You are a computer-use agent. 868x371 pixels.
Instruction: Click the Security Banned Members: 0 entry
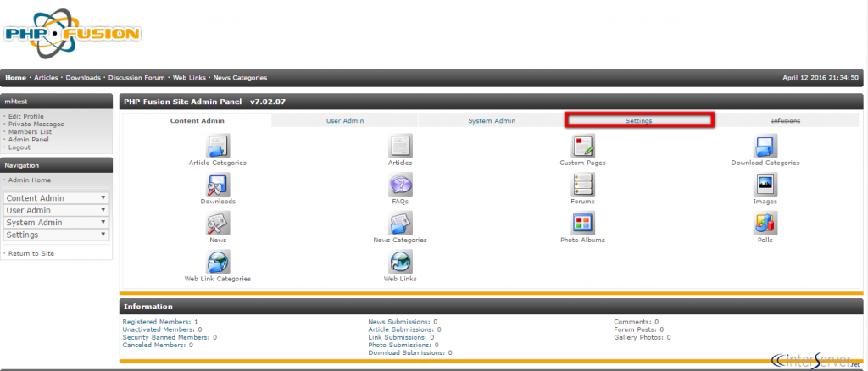(x=170, y=337)
